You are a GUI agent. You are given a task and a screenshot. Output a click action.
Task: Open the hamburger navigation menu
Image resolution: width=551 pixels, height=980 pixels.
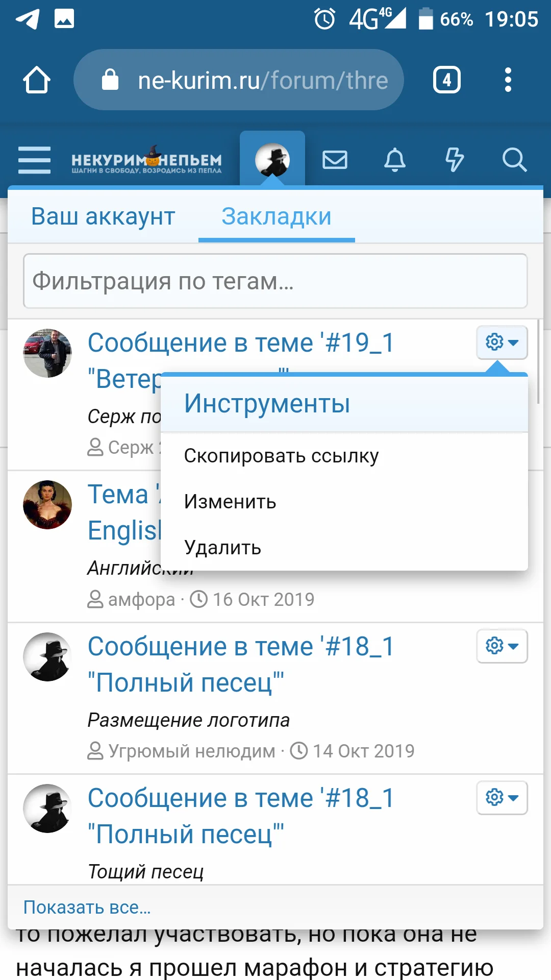[34, 160]
